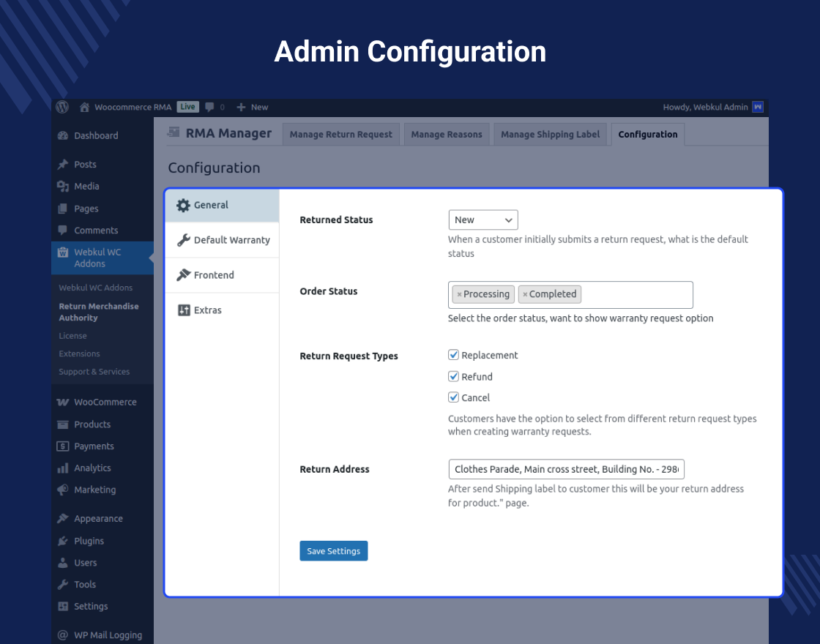The image size is (820, 644).
Task: Click the Extras sliders icon
Action: point(184,310)
